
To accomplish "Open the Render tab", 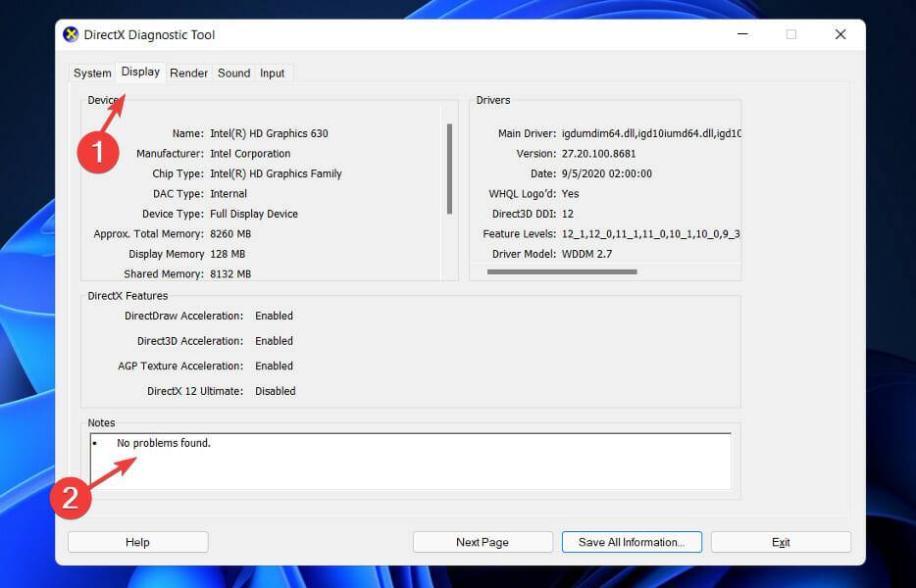I will (x=188, y=73).
